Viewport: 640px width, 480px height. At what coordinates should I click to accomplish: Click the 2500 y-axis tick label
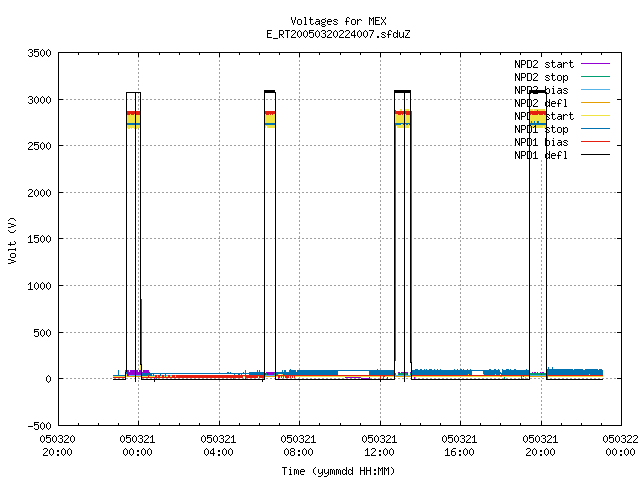tap(39, 146)
